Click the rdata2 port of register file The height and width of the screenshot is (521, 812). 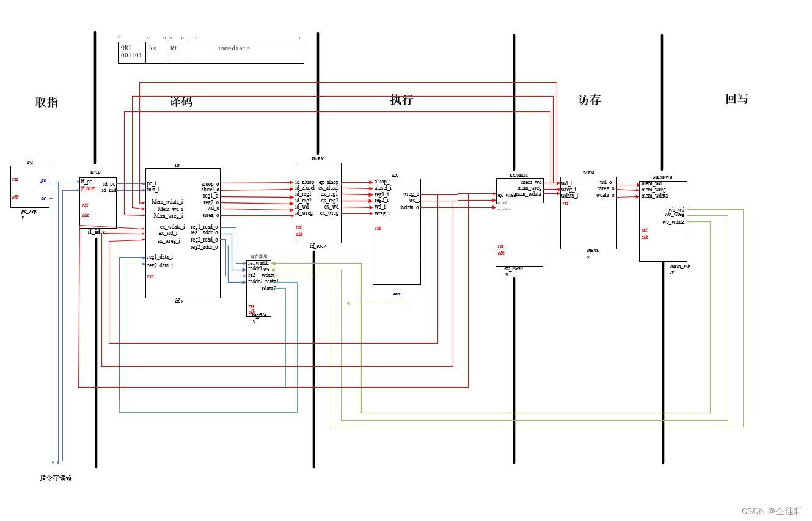269,289
